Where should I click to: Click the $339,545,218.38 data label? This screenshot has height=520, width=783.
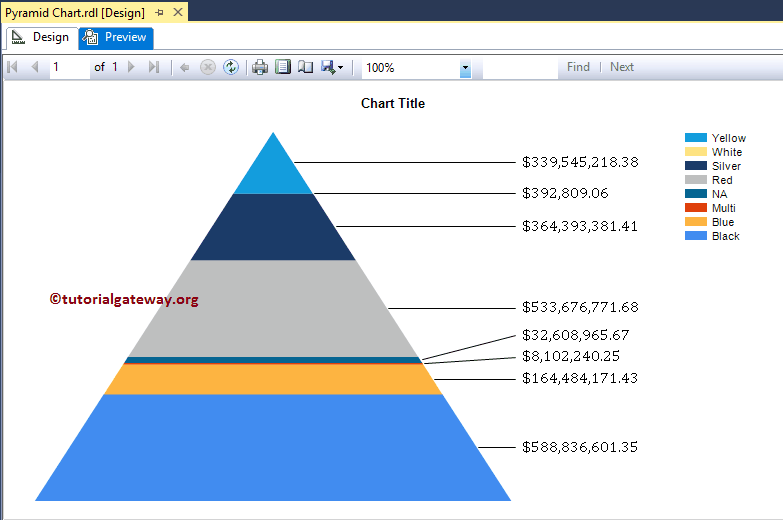tap(580, 162)
